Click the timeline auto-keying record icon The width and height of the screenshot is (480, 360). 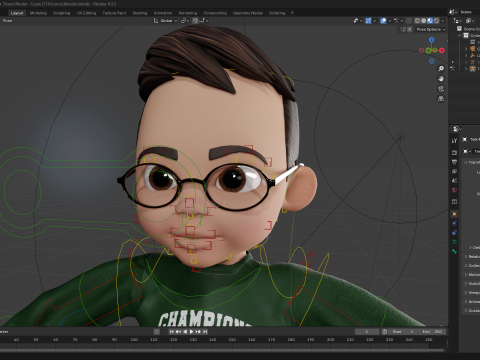[x=157, y=332]
